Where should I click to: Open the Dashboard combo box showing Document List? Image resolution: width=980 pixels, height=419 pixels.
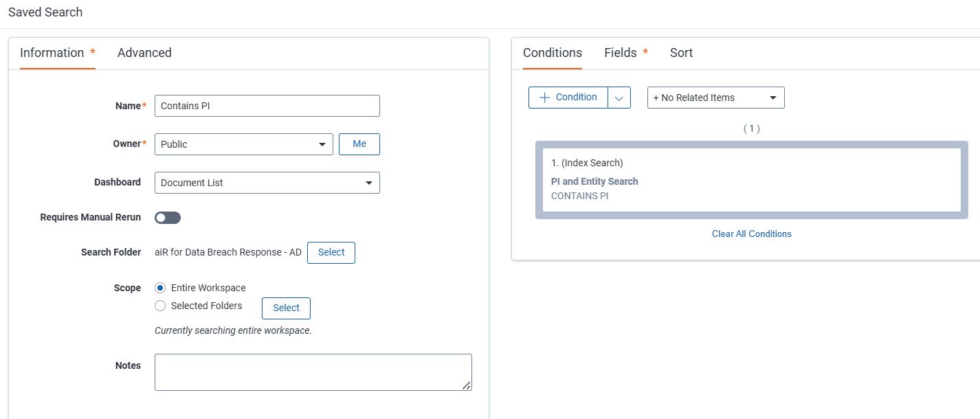(x=267, y=183)
